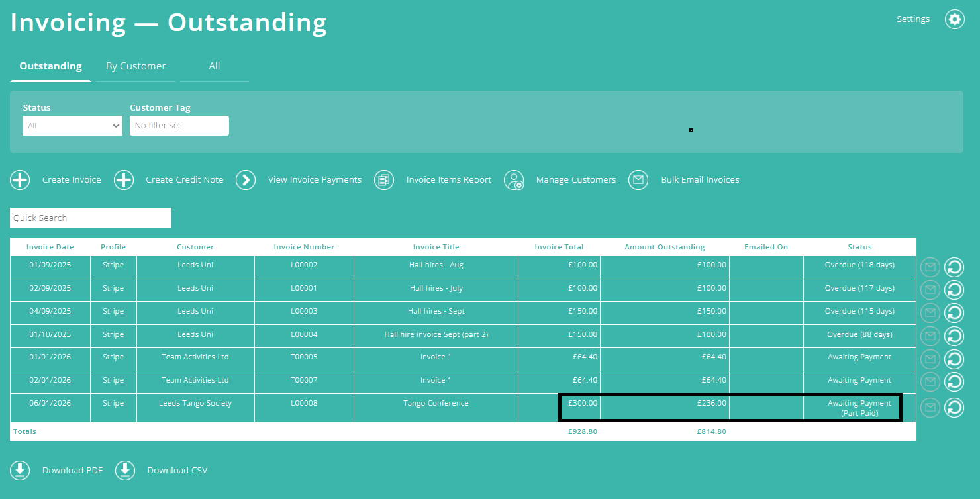
Task: Click the Download CSV icon
Action: (x=125, y=470)
